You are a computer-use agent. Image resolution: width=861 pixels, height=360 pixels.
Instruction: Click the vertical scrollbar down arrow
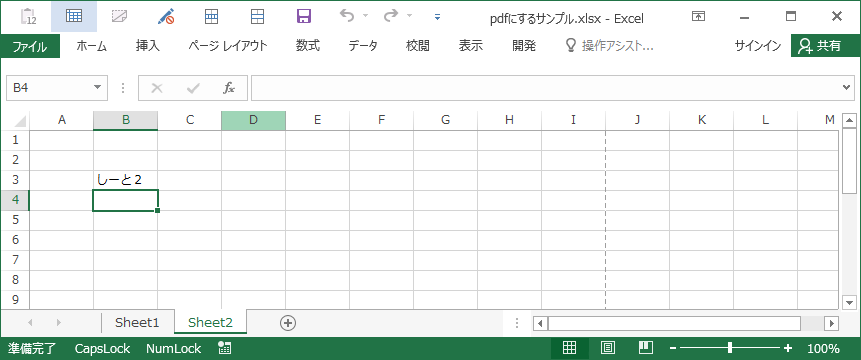point(849,302)
